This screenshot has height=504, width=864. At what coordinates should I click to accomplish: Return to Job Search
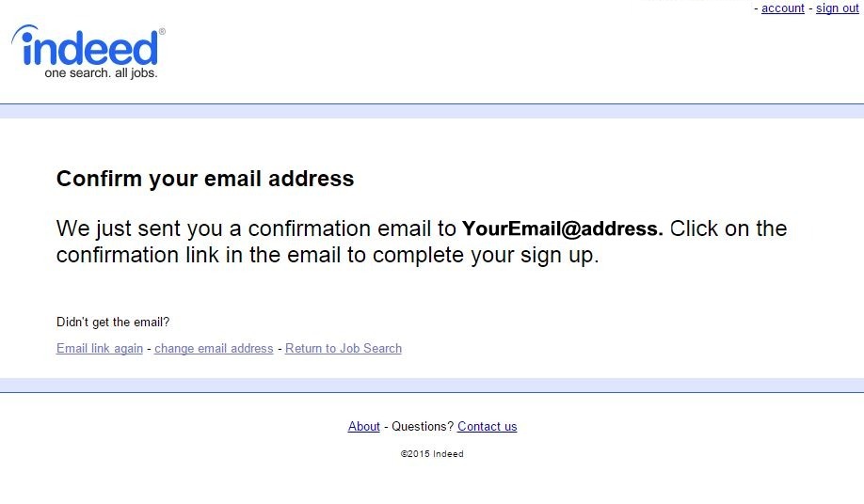pyautogui.click(x=344, y=349)
